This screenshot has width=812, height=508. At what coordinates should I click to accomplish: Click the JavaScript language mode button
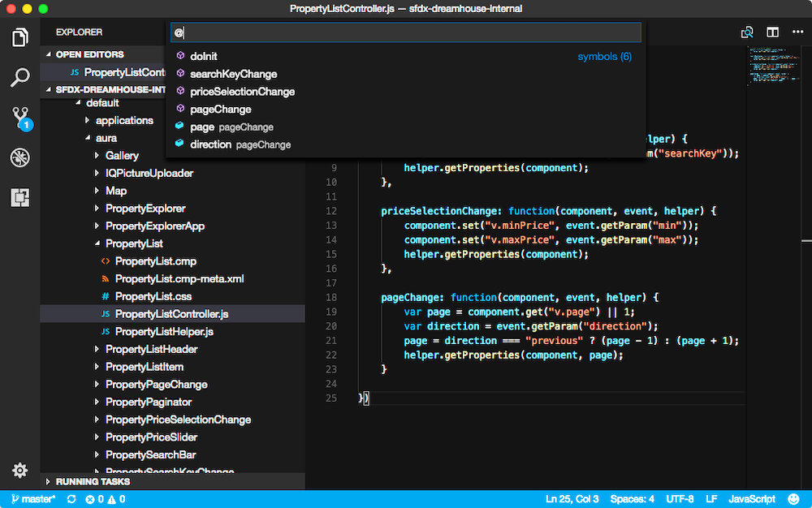(x=751, y=499)
